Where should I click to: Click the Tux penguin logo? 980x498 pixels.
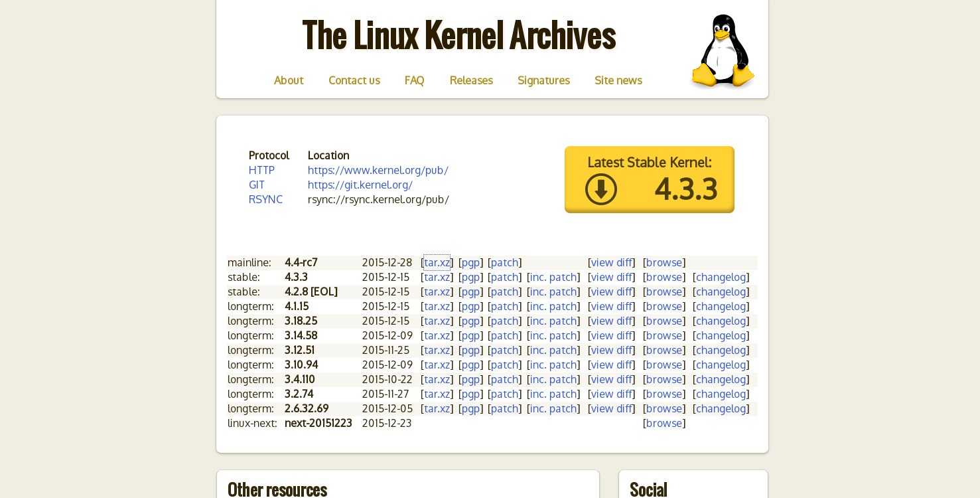tap(722, 51)
